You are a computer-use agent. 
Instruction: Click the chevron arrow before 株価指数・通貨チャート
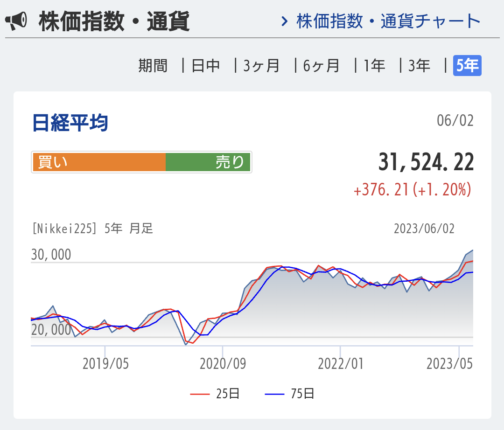click(x=284, y=21)
